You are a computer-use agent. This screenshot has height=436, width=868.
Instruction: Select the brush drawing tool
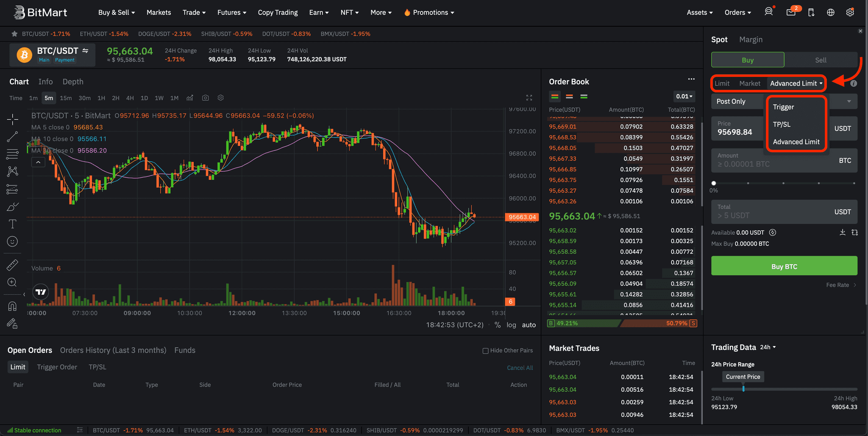[x=12, y=207]
